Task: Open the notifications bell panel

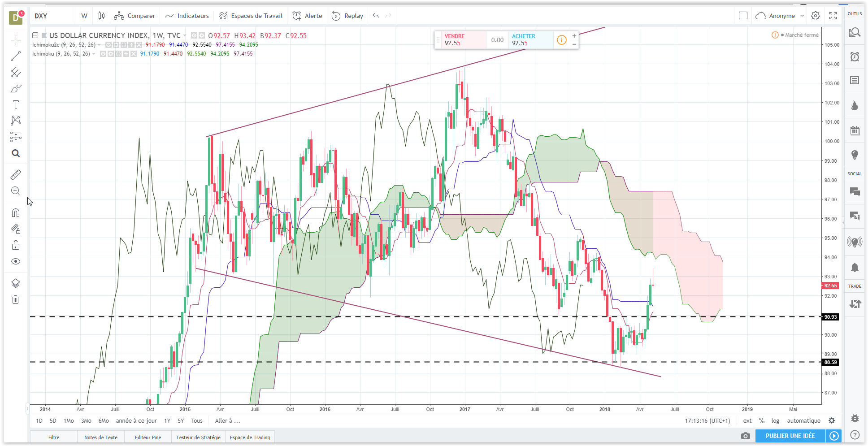Action: point(855,268)
